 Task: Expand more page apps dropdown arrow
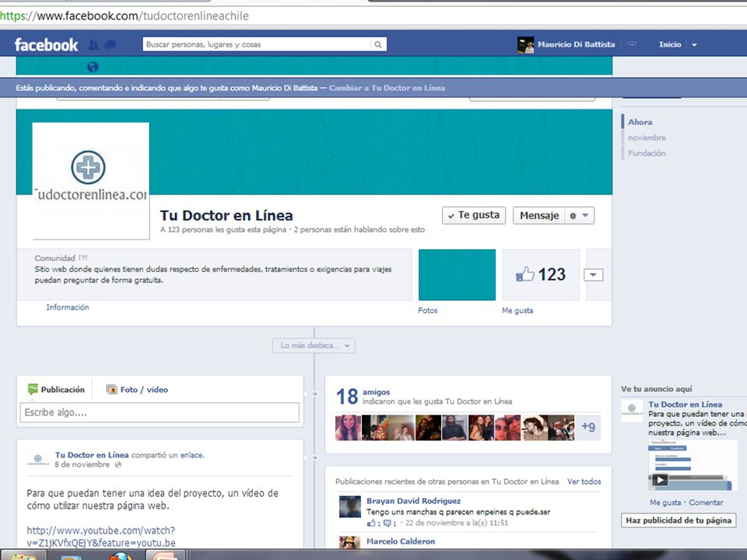[x=593, y=275]
